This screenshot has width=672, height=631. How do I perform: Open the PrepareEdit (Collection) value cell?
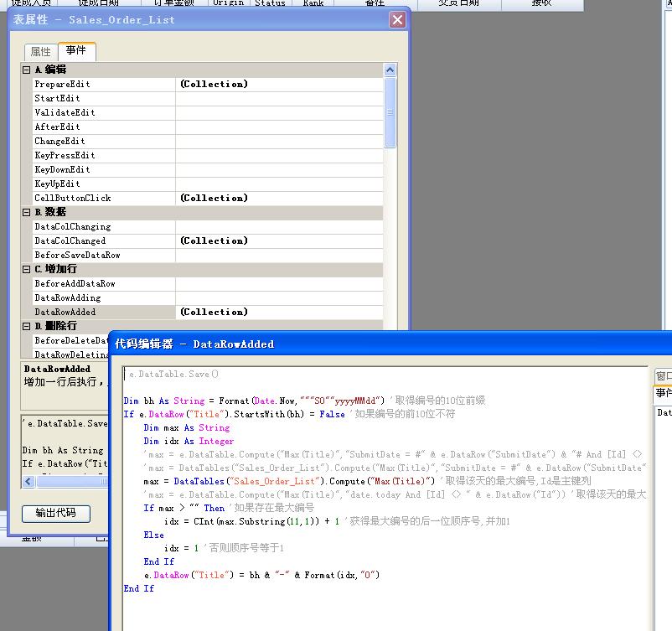tap(279, 84)
